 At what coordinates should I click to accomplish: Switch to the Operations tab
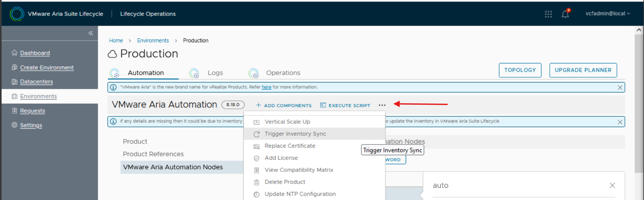283,73
